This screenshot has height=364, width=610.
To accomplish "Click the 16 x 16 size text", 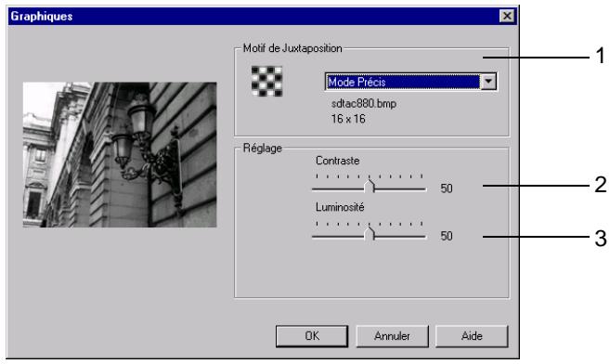I will tap(348, 119).
